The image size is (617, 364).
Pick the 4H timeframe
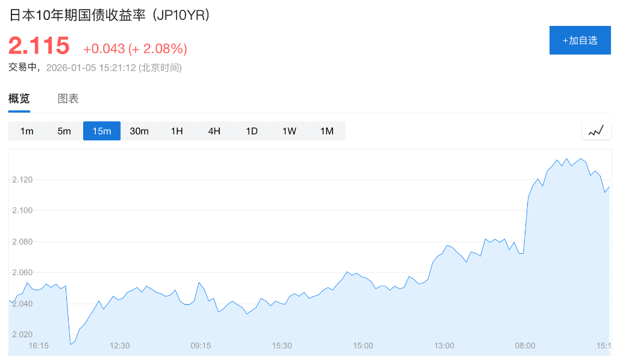click(x=214, y=131)
